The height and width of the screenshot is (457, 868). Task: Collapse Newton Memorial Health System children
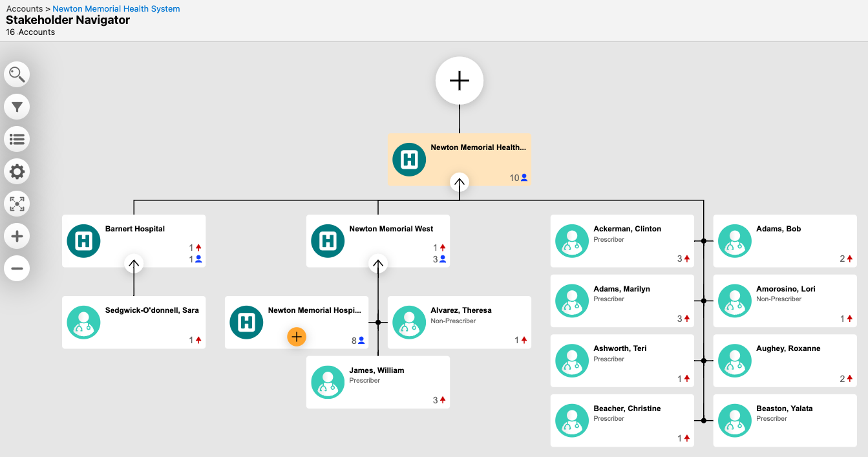(x=459, y=182)
